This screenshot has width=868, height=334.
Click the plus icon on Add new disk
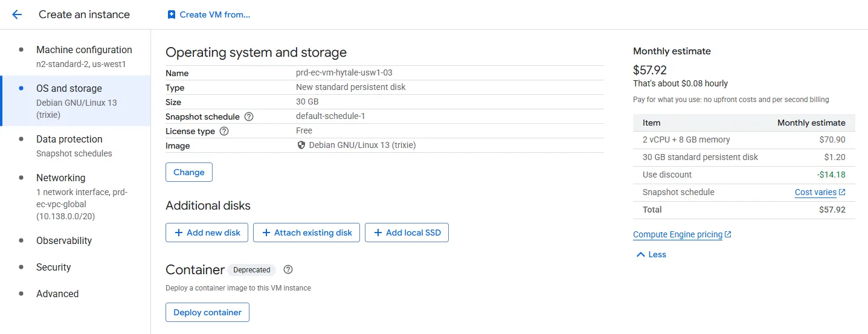[x=178, y=233]
